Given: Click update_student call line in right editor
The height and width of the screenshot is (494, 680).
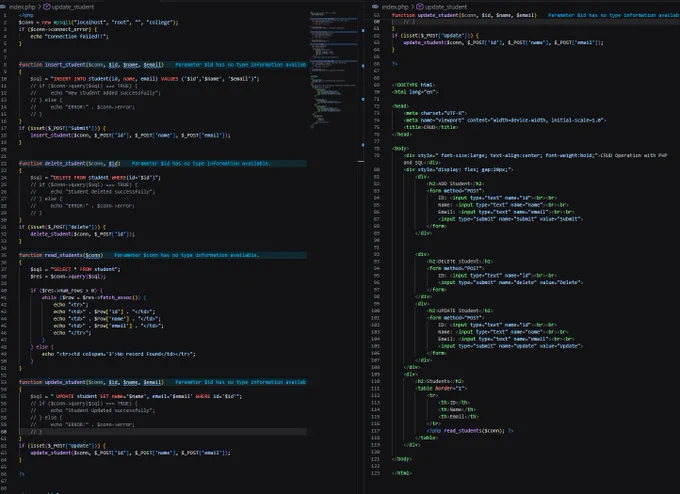Looking at the screenshot, I should pos(503,43).
